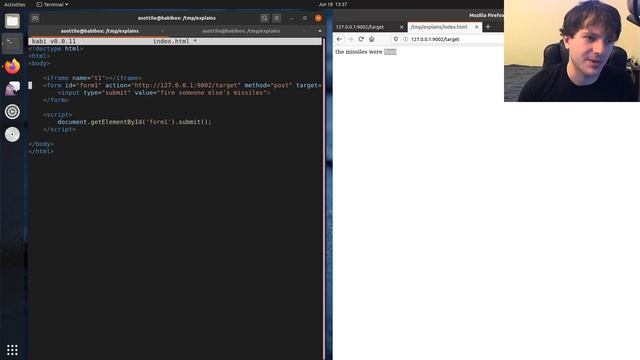Click the Firefox address bar URL

[x=435, y=39]
